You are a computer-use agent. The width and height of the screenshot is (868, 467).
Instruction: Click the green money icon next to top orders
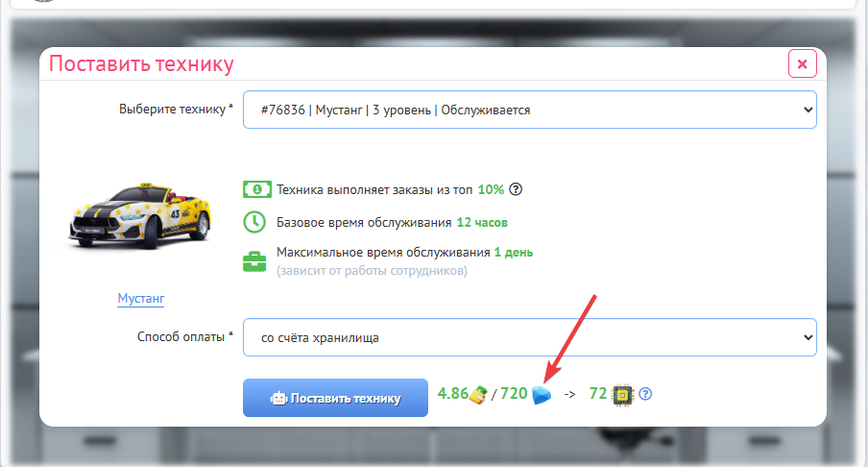pos(257,189)
